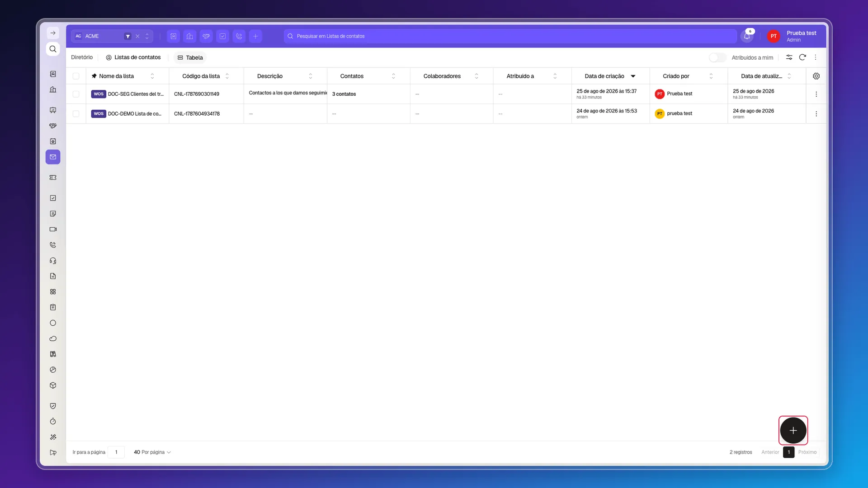Open the cloud icon in the sidebar
This screenshot has width=868, height=488.
pyautogui.click(x=53, y=338)
